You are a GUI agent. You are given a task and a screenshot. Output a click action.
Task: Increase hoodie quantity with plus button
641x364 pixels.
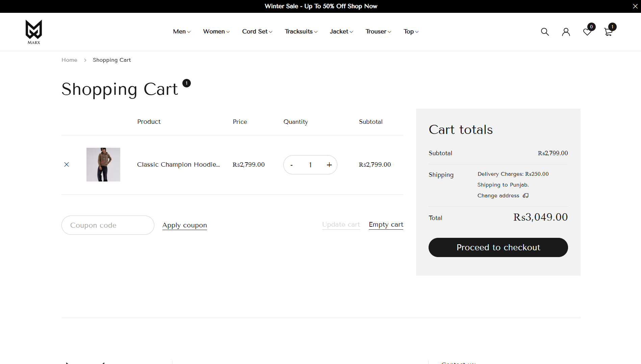coord(329,165)
